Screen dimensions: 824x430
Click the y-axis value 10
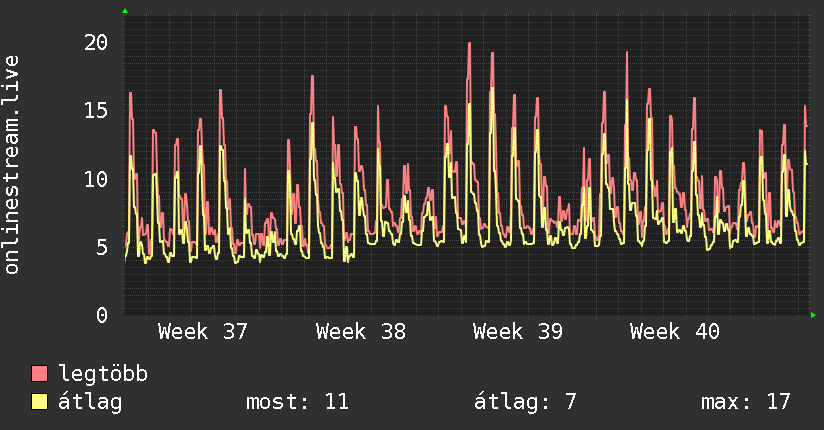coord(96,179)
